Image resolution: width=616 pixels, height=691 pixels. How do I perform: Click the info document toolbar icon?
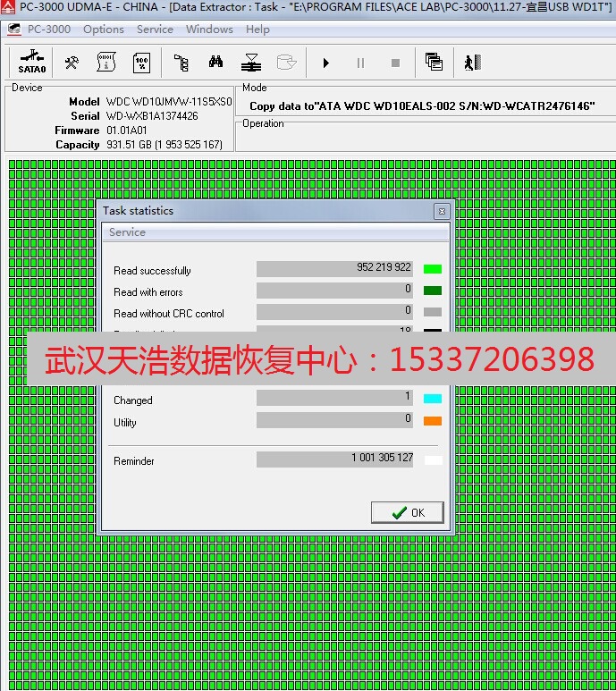click(x=106, y=63)
